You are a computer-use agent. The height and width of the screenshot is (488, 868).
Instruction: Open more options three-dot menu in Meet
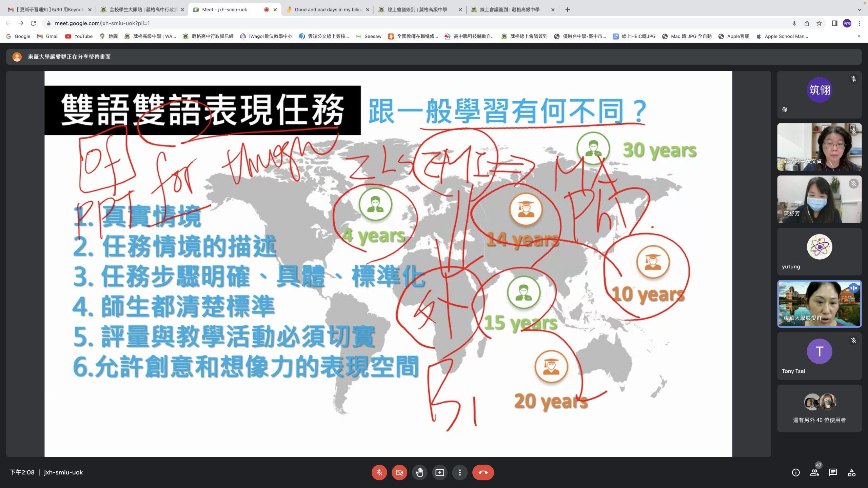point(460,472)
